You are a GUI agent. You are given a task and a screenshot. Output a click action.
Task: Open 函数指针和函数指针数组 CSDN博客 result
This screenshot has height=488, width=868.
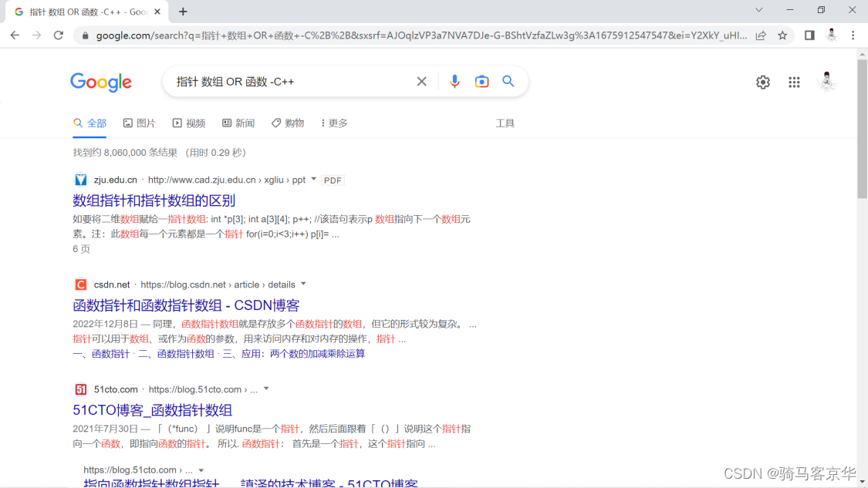pos(186,305)
